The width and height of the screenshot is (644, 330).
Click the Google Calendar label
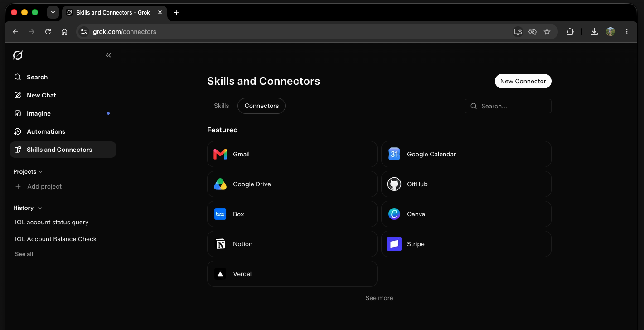pyautogui.click(x=431, y=154)
